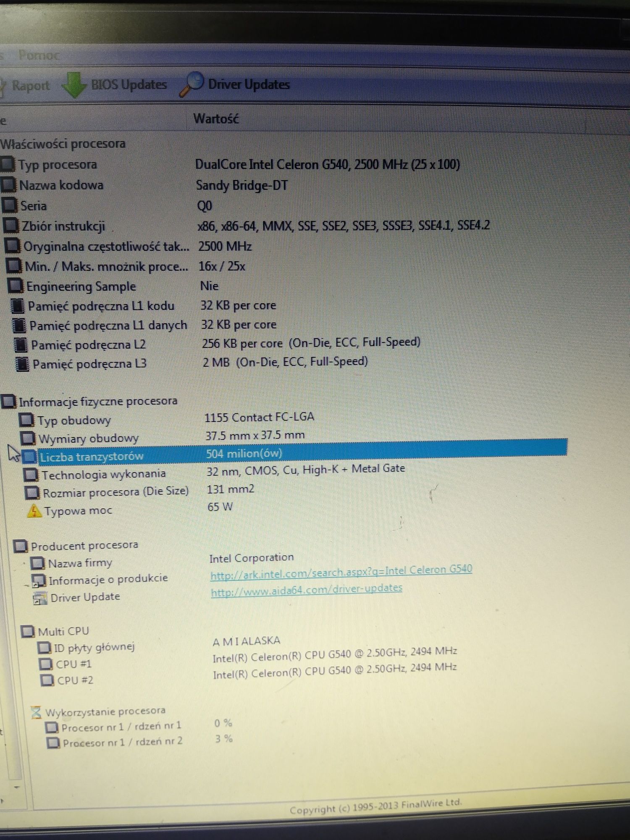Click the Nazwa firmy row icon
This screenshot has width=630, height=840.
[x=37, y=563]
